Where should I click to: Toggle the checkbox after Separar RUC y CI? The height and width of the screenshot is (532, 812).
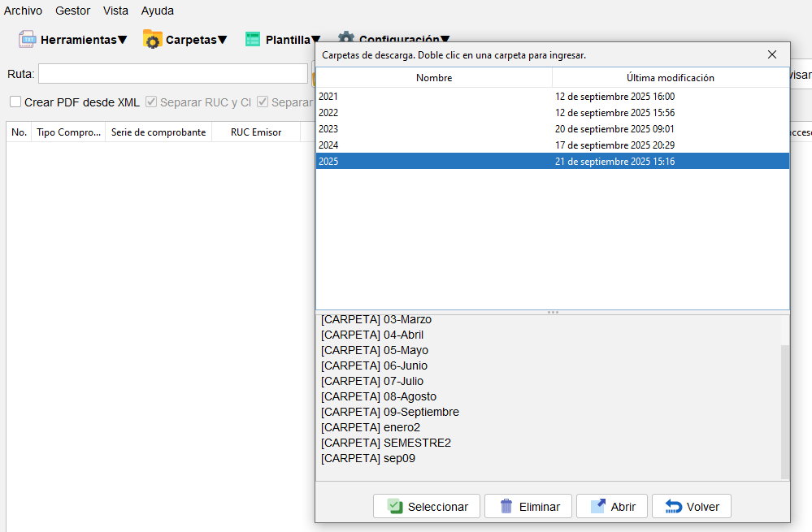point(263,102)
